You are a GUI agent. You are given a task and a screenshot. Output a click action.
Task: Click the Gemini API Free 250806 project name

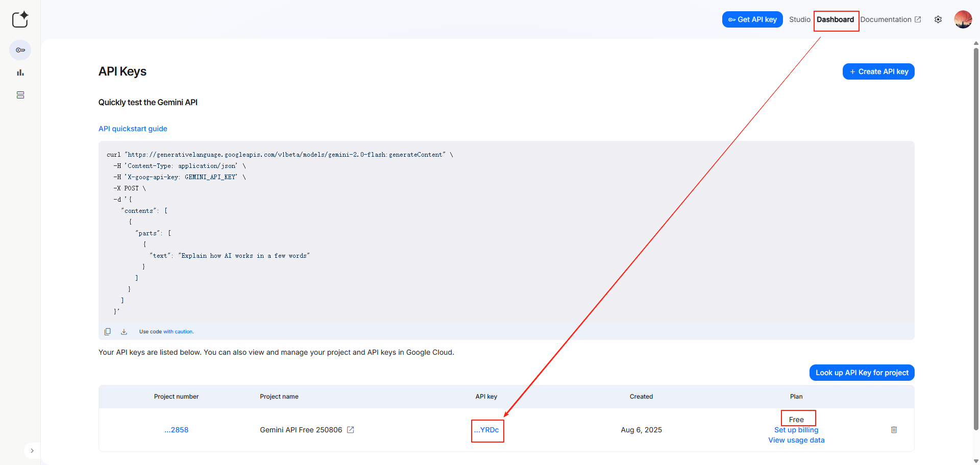point(301,430)
